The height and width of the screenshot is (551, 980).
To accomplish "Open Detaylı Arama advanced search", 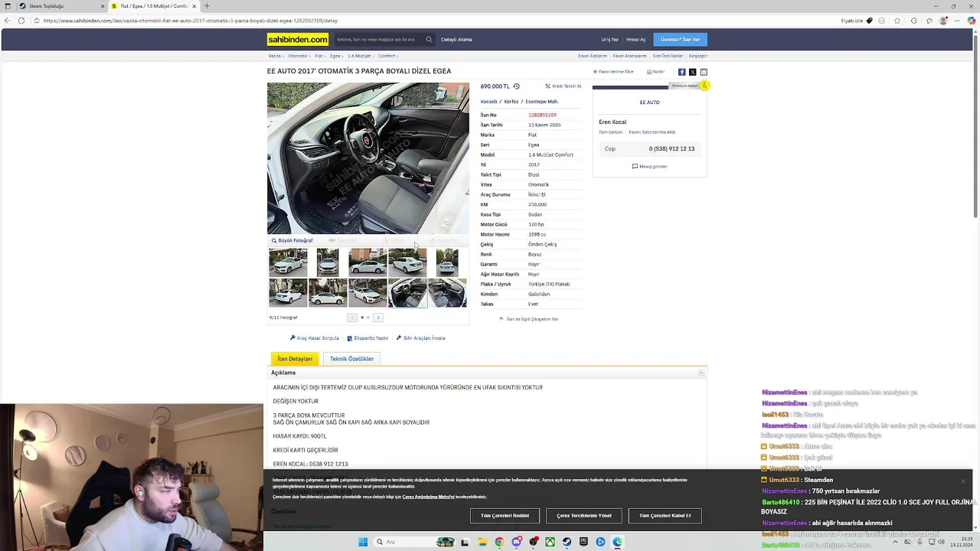I will click(456, 39).
